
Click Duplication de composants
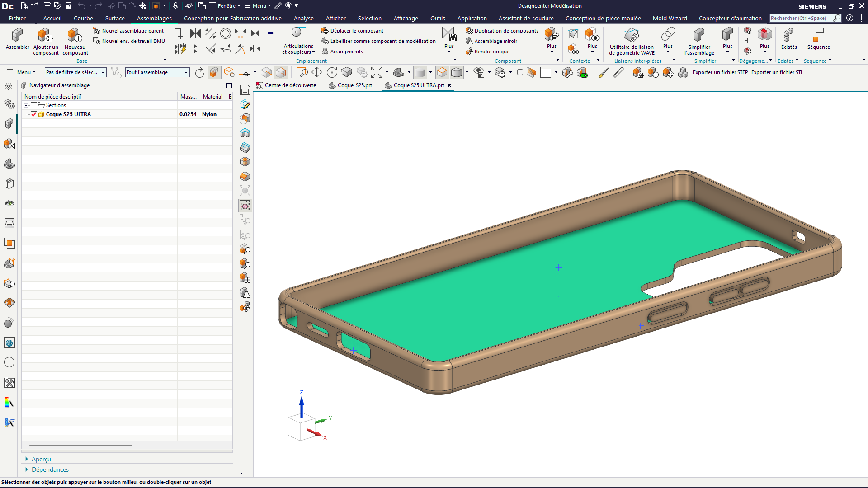(502, 31)
